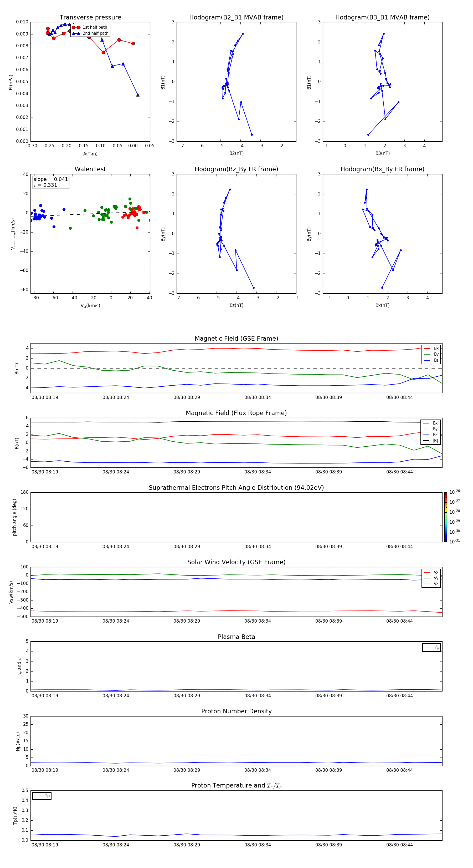Viewport: 473px width, 868px height.
Task: Select "Vz" in the solar wind legend
Action: pos(431,584)
